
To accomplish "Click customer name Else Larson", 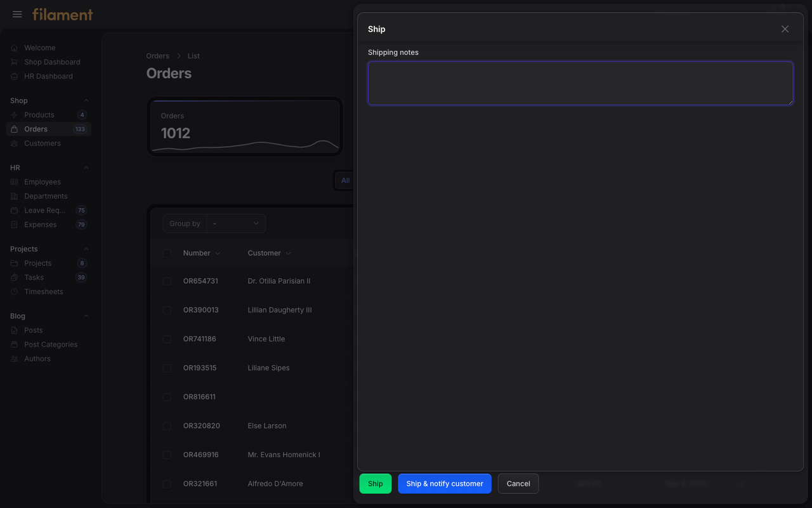I will tap(267, 426).
